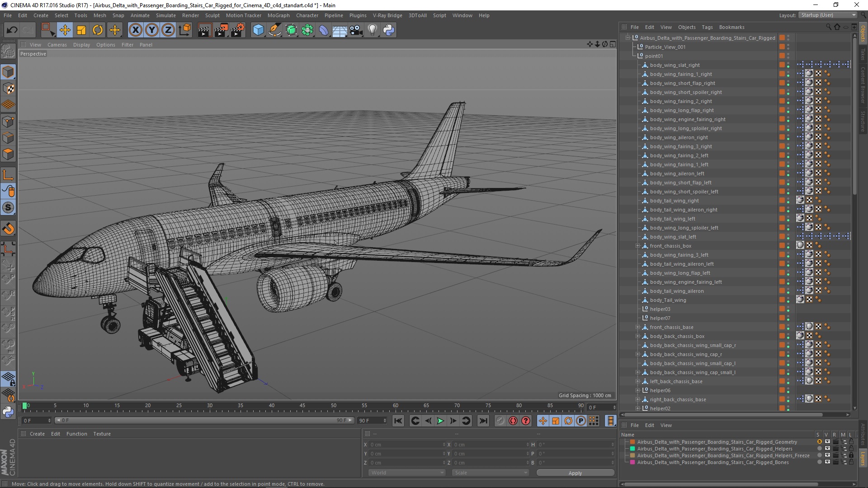
Task: Go to start of animation
Action: click(x=398, y=421)
